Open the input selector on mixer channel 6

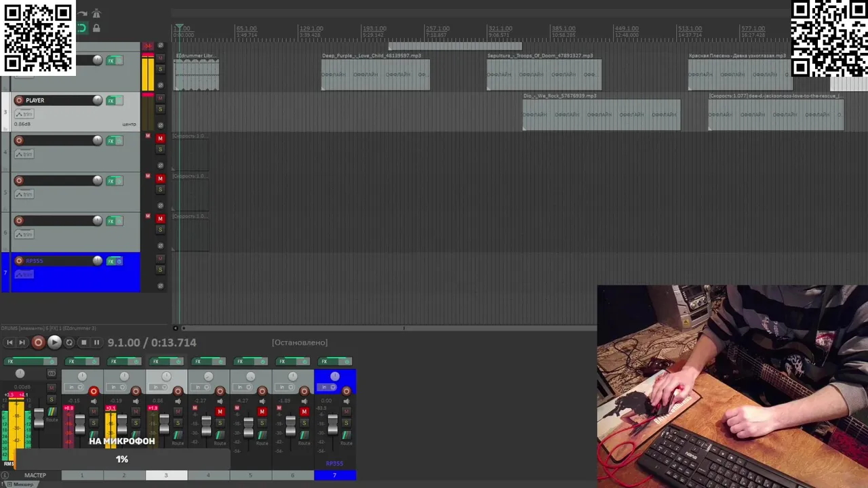pyautogui.click(x=285, y=387)
